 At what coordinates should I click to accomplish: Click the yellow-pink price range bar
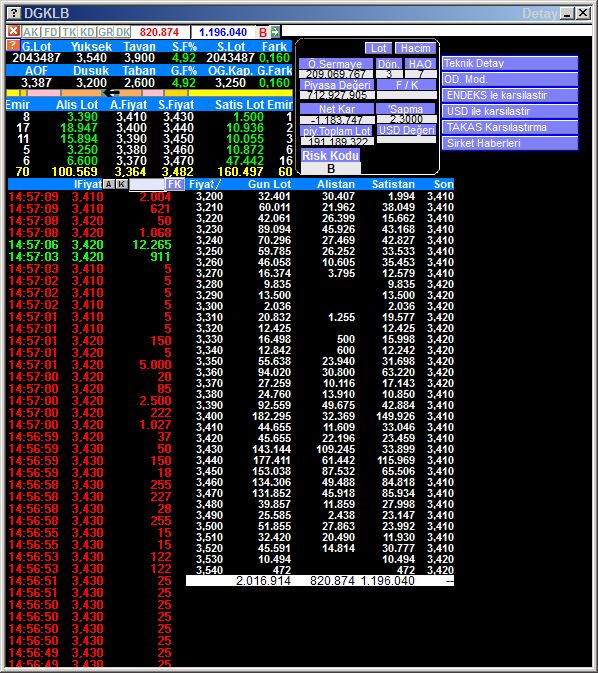[149, 93]
